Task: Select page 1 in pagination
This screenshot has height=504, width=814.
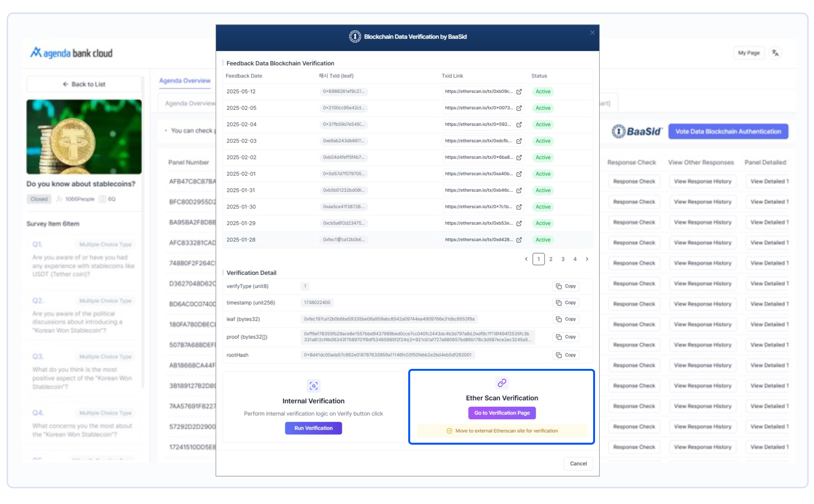Action: tap(539, 259)
